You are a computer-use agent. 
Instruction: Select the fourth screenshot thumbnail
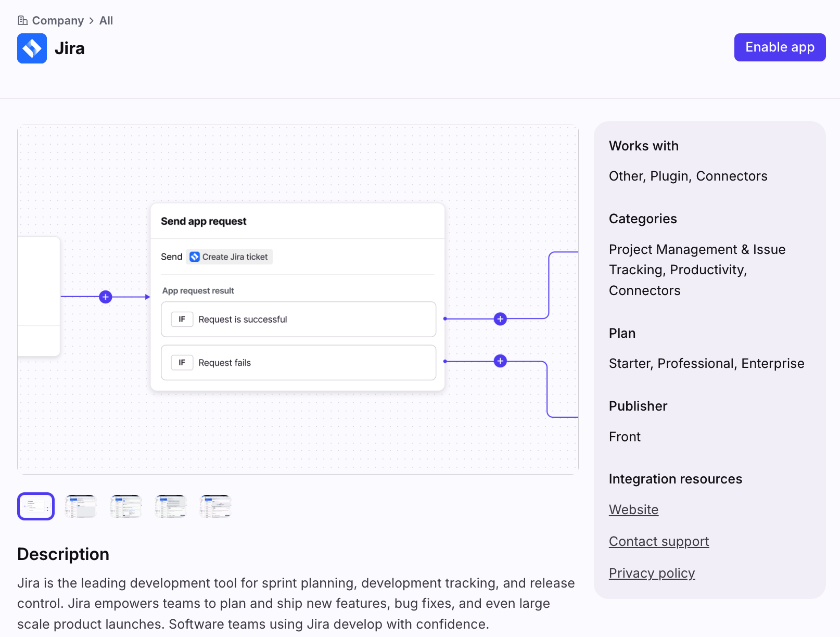pyautogui.click(x=171, y=506)
